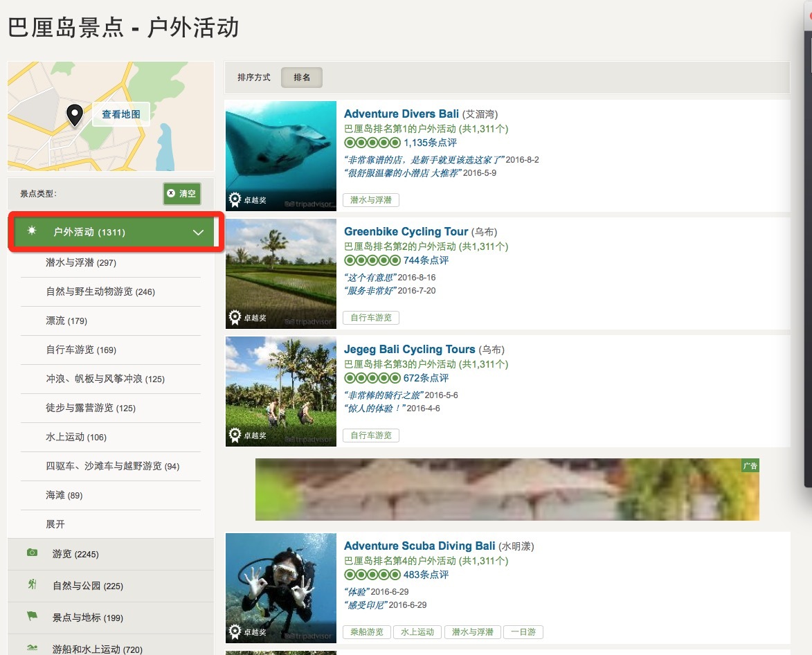Filter by 自行车游览 (169)
This screenshot has height=655, width=812.
(81, 350)
